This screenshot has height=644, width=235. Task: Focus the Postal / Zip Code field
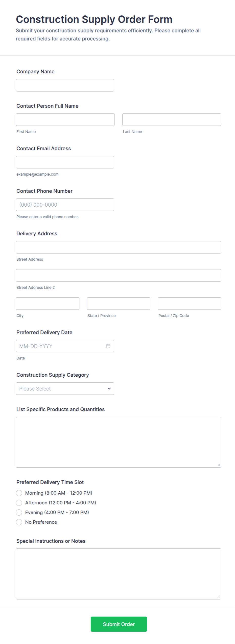coord(190,303)
